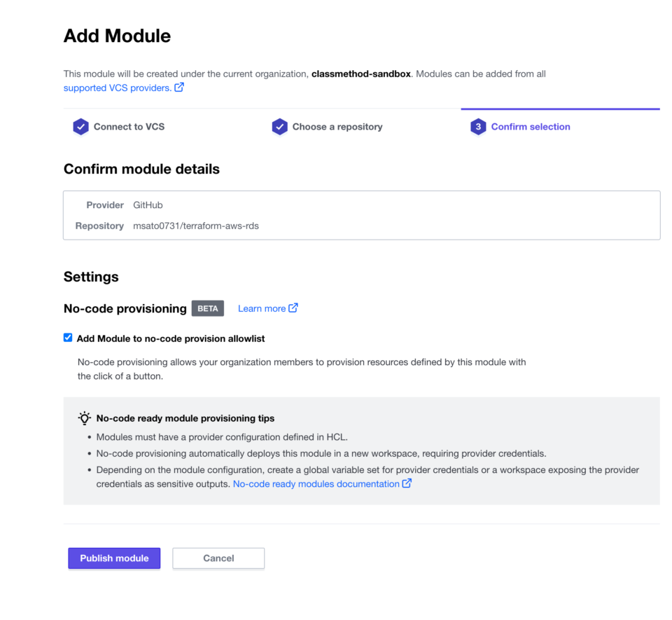Screen dimensions: 672x620
Task: Click the checkmark icon on Connect to VCS step
Action: click(x=80, y=126)
